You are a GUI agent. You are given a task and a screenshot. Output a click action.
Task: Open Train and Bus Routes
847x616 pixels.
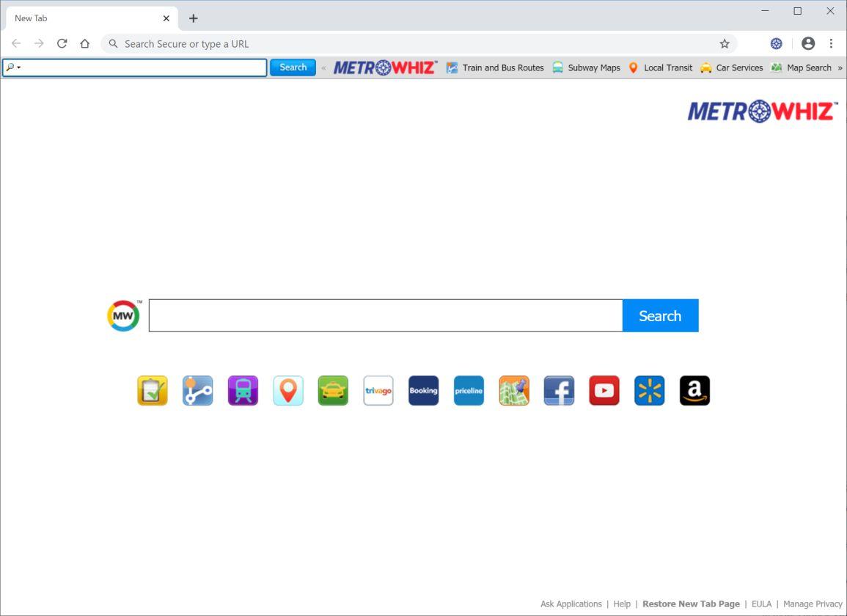495,67
